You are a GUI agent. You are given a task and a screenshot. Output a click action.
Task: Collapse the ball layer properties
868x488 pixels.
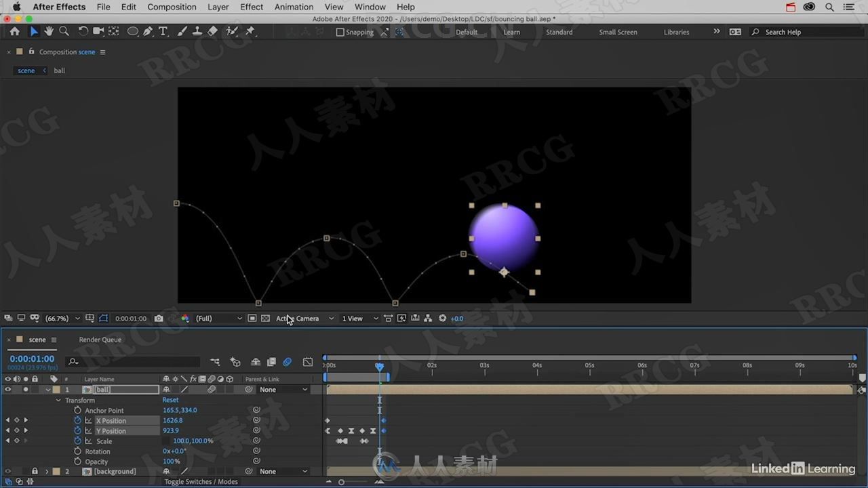[x=48, y=390]
